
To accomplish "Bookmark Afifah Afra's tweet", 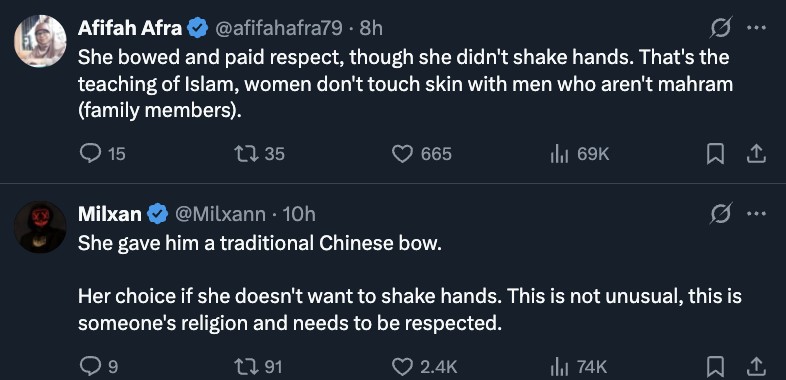I will pos(715,154).
